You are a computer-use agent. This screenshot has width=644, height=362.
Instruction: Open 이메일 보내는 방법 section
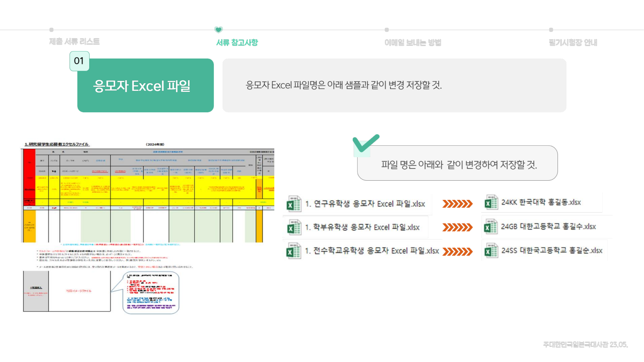(413, 42)
